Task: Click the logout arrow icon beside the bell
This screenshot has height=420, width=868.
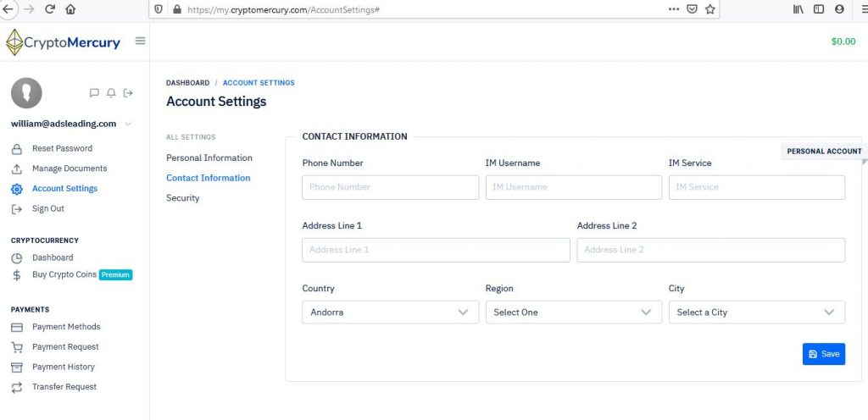Action: point(128,93)
